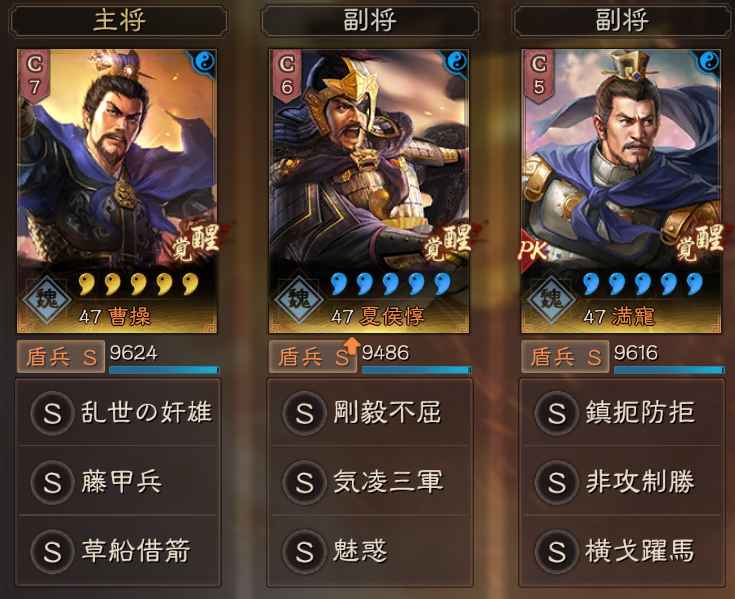Click the 主将 header tab
The width and height of the screenshot is (735, 599).
tap(119, 21)
